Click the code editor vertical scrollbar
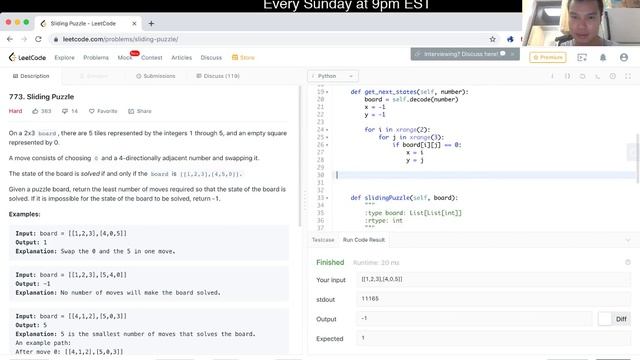The width and height of the screenshot is (640, 360). 637,158
